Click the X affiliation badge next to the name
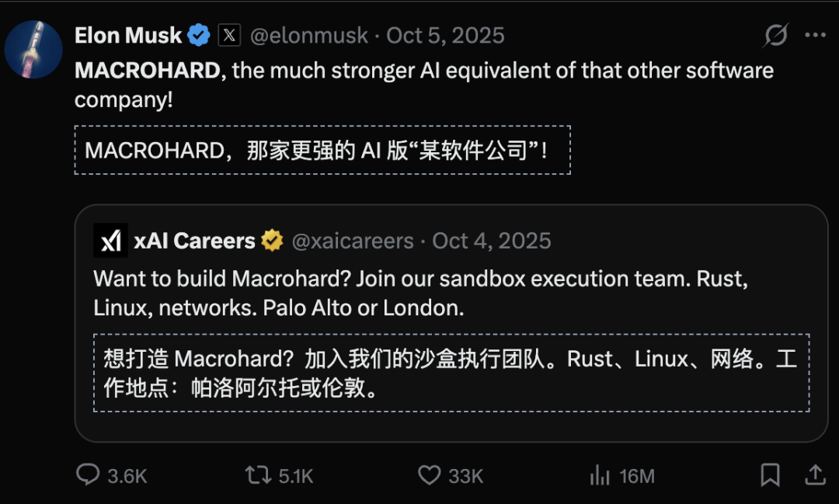839x504 pixels. pos(229,36)
